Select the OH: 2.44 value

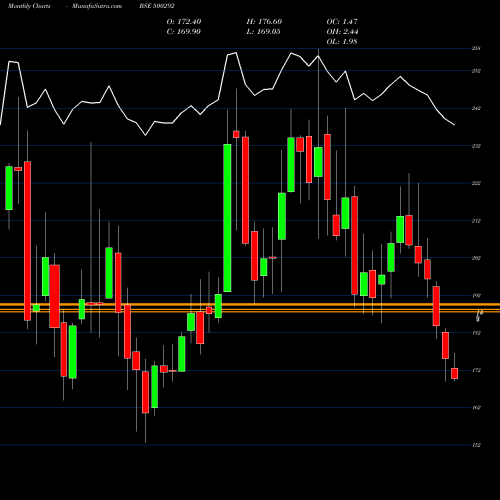click(342, 32)
